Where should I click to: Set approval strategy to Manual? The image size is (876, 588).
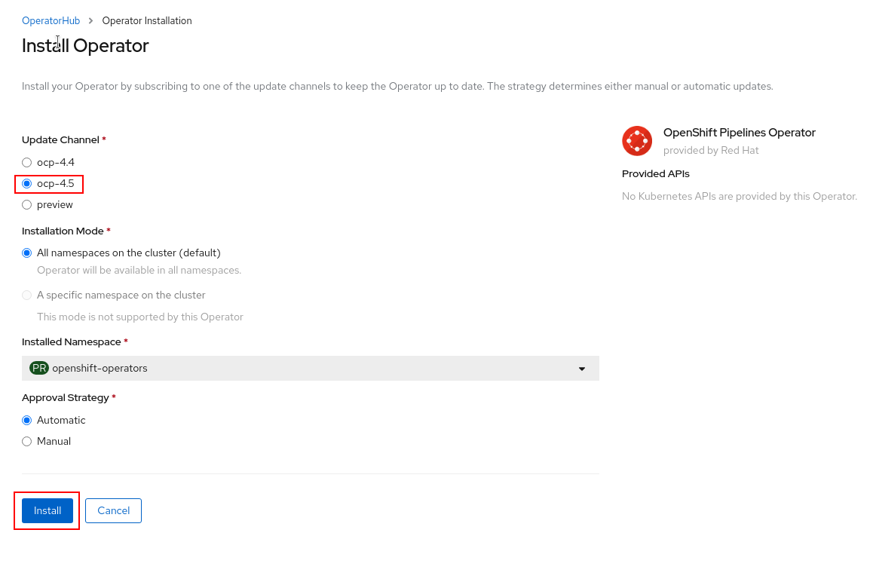(x=27, y=441)
